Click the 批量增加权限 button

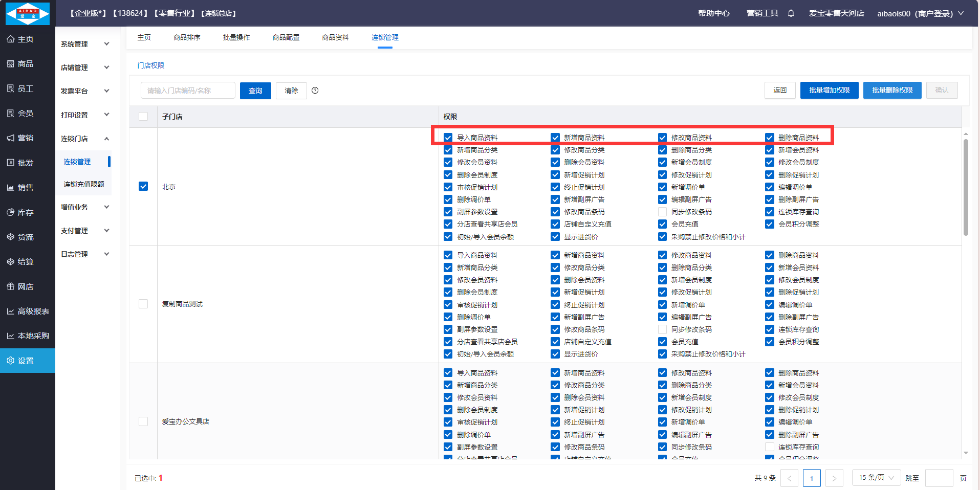click(829, 90)
